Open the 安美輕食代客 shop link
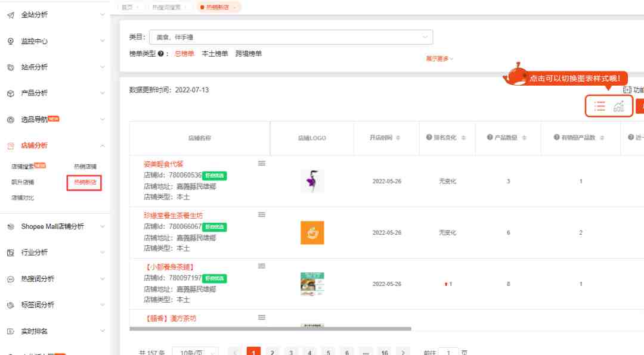Image resolution: width=644 pixels, height=355 pixels. pos(163,164)
